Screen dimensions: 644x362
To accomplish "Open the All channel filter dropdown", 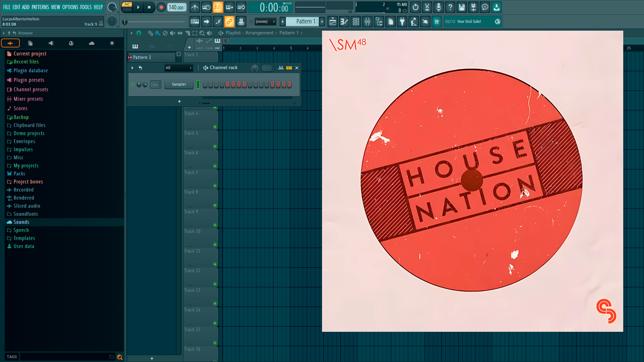I will coord(178,68).
